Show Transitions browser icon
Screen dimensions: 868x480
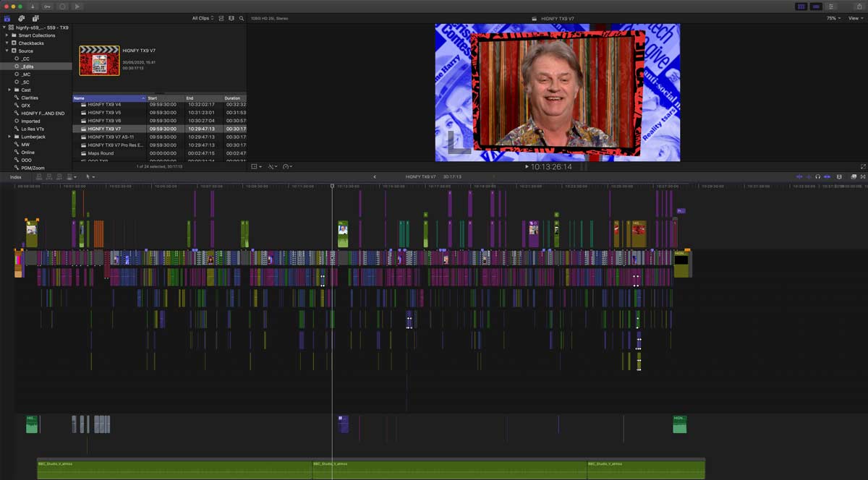click(x=861, y=176)
